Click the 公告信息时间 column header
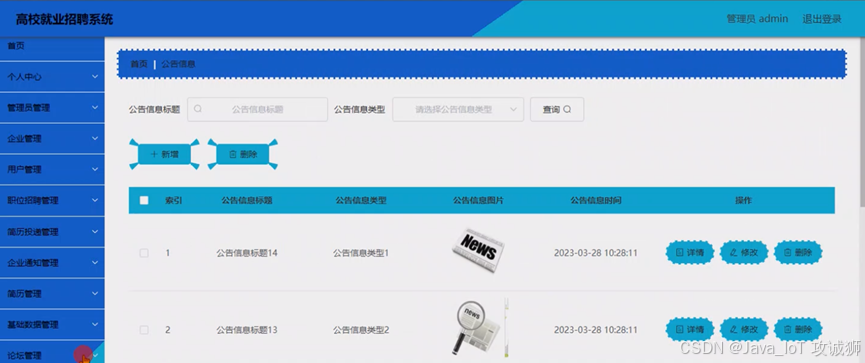Screen dimensions: 865x363 (x=596, y=200)
